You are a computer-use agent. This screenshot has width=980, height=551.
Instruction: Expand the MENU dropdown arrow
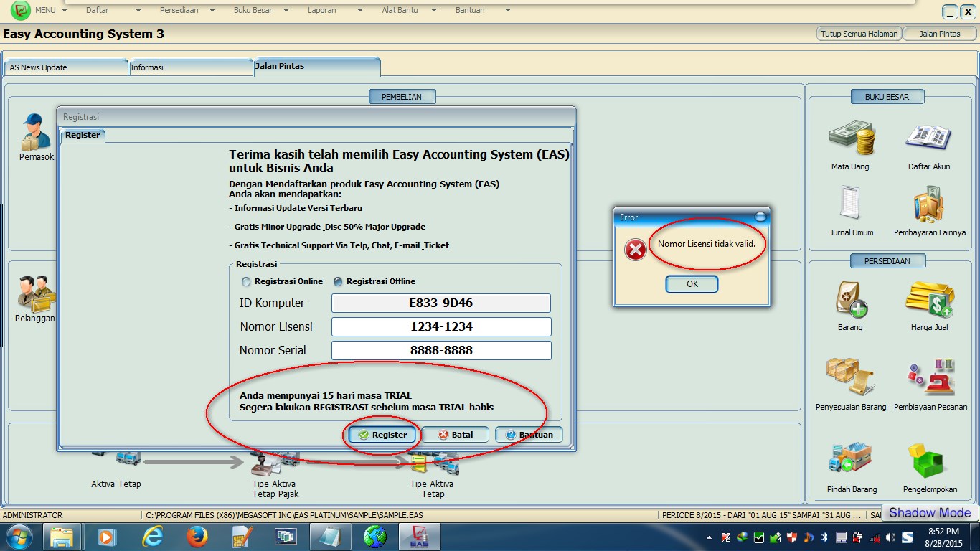coord(65,11)
